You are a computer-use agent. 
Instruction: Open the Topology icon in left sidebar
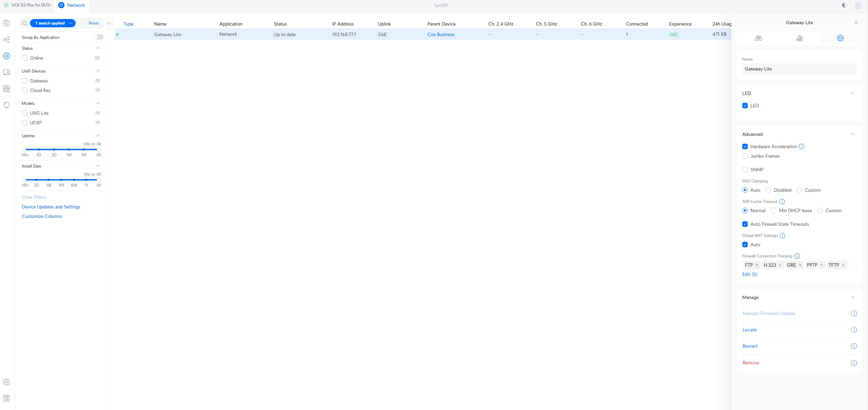click(6, 40)
